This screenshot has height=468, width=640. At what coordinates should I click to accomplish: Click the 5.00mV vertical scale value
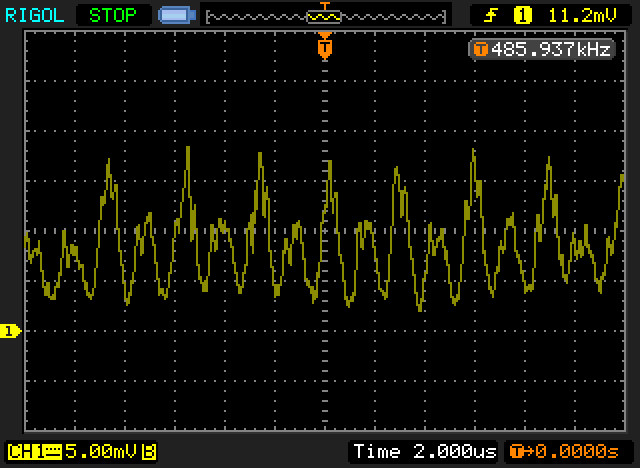click(102, 452)
